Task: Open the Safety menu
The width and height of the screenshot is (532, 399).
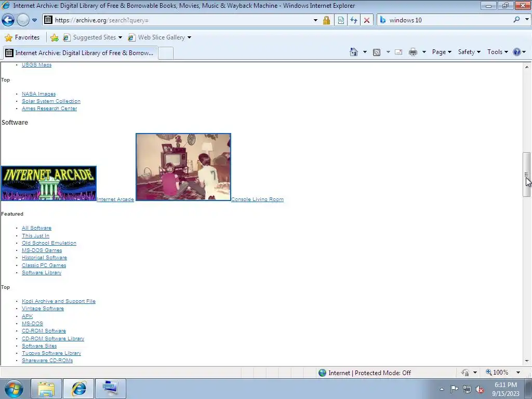Action: (x=469, y=52)
